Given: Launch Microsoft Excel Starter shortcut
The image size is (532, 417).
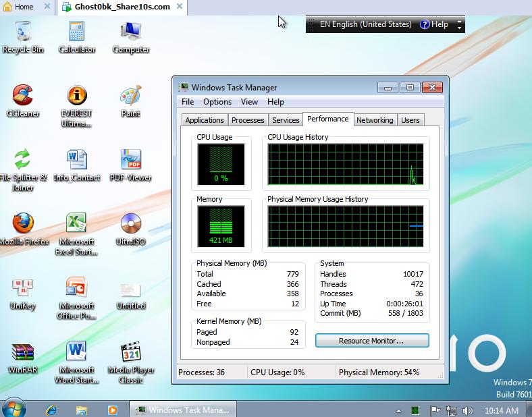Looking at the screenshot, I should 77,234.
